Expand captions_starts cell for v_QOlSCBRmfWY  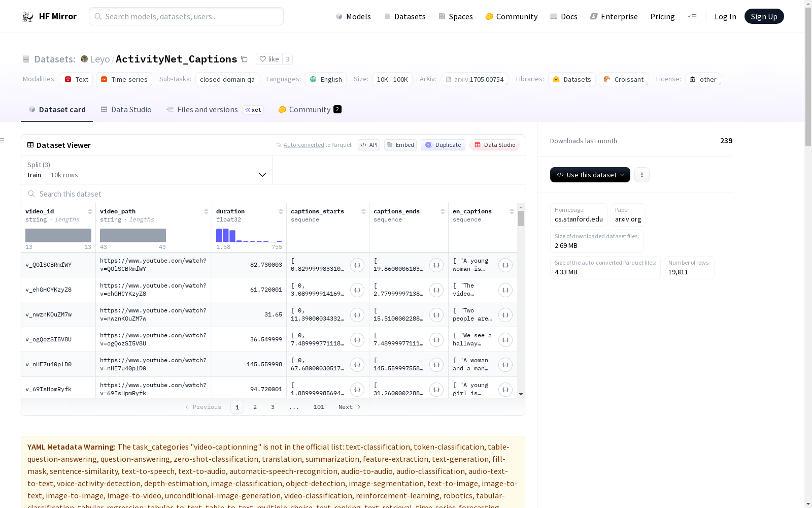357,265
